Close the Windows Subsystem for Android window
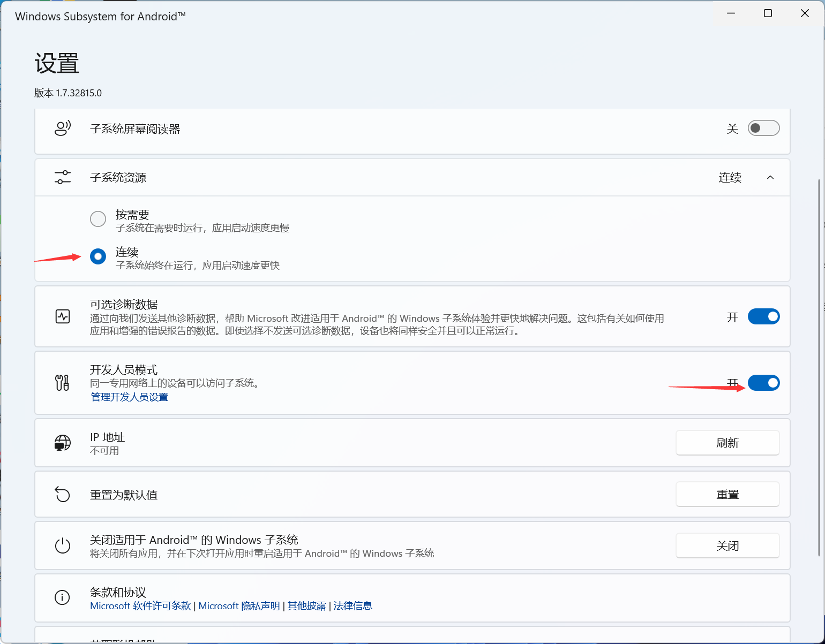 click(x=805, y=13)
